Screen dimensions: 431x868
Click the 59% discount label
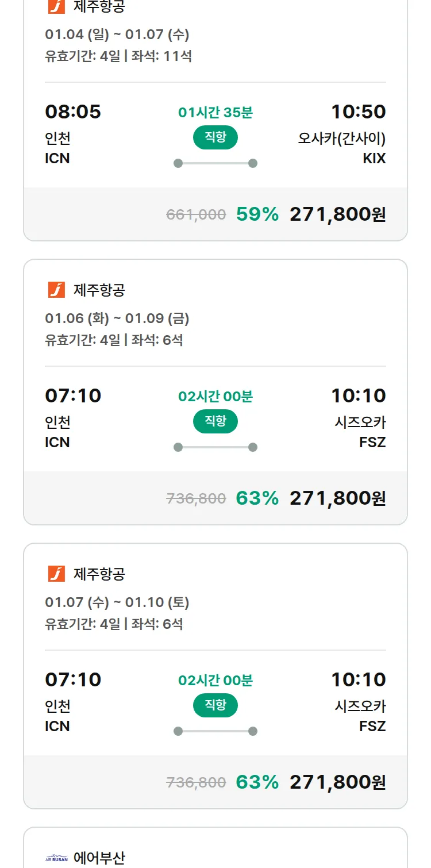pyautogui.click(x=257, y=214)
